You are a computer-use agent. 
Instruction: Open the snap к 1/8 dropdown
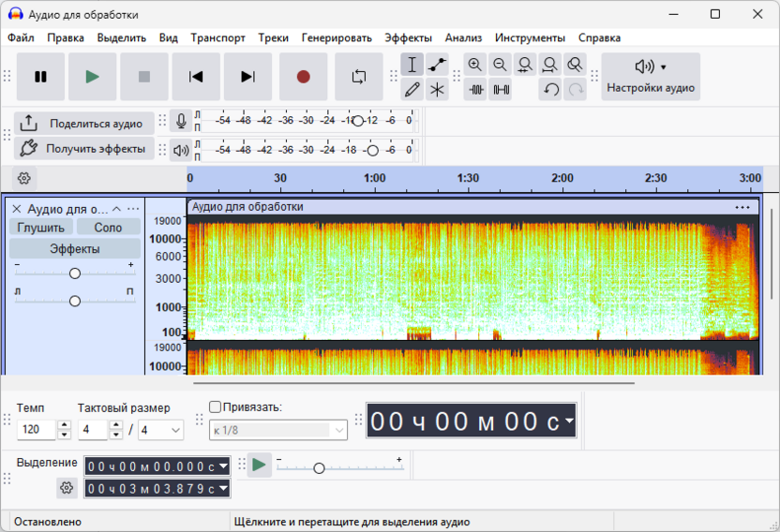[x=278, y=430]
